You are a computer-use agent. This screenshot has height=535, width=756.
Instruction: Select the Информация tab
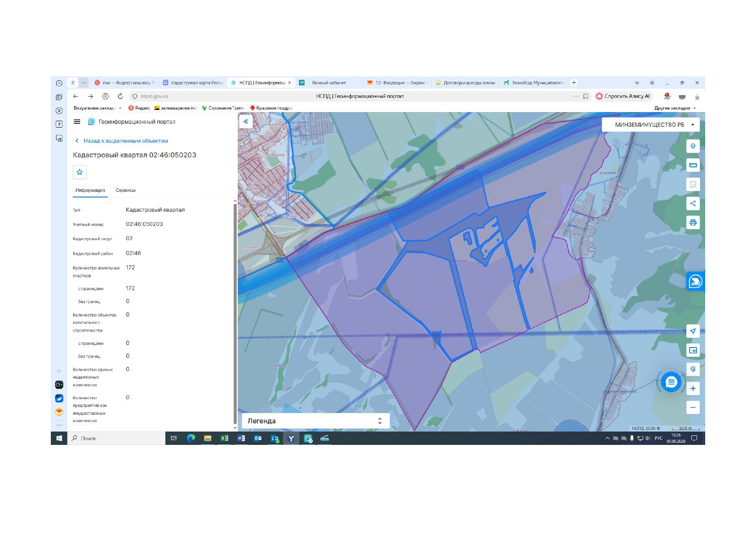click(x=90, y=190)
